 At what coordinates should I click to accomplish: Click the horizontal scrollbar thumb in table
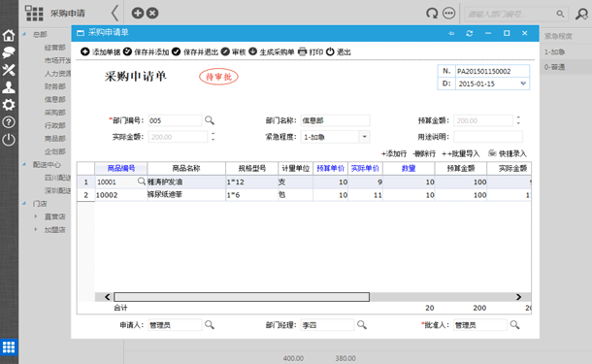[242, 297]
